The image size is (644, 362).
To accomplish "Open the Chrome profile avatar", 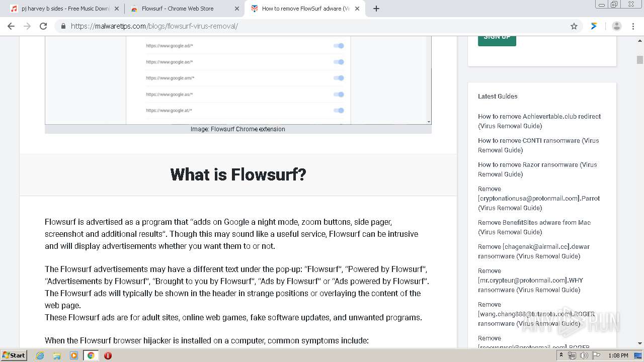I will click(616, 26).
